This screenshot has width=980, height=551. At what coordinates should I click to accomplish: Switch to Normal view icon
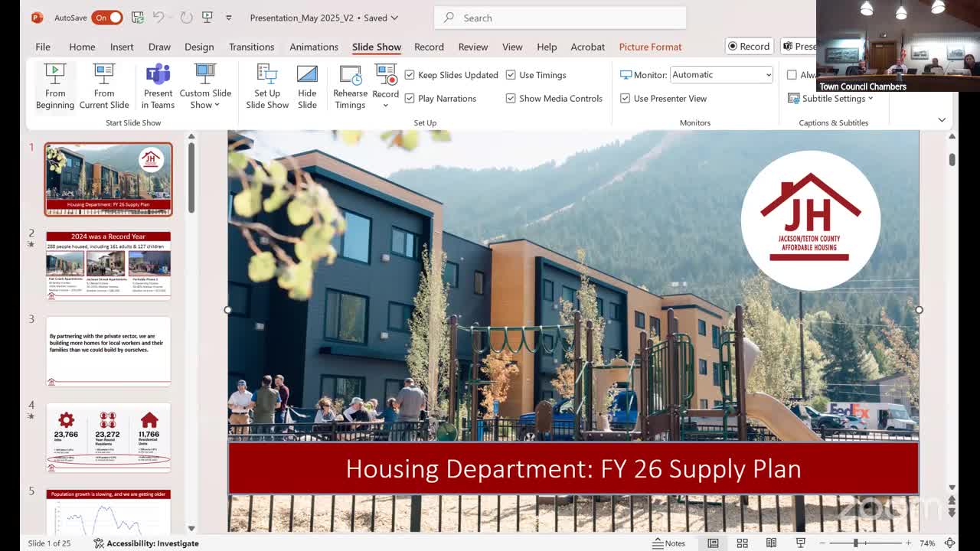click(713, 543)
